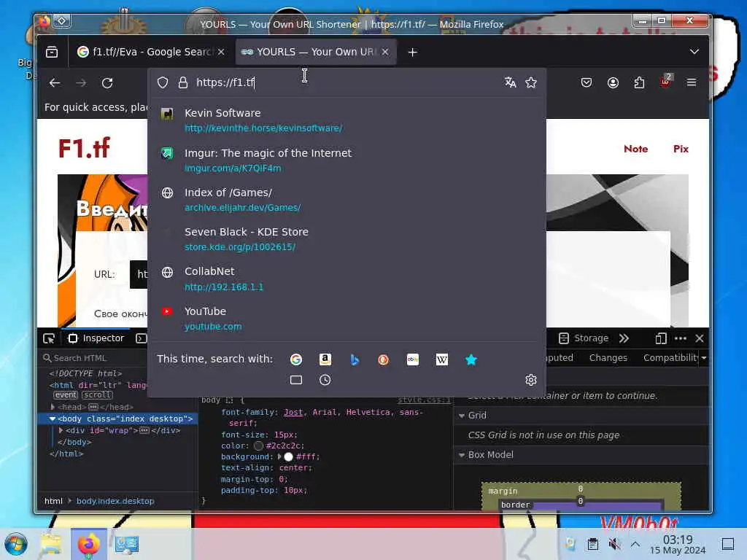Select the YOURLS browser tab

[315, 52]
